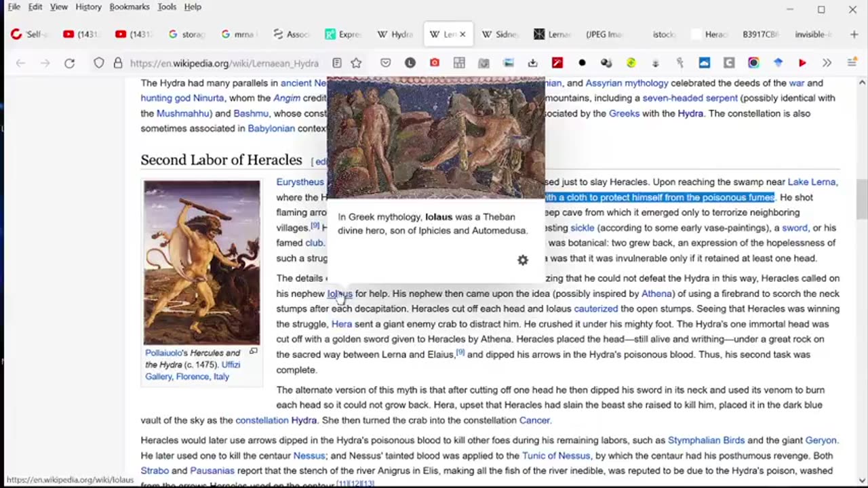Follow the Geryon link
This screenshot has width=868, height=488.
pos(821,441)
